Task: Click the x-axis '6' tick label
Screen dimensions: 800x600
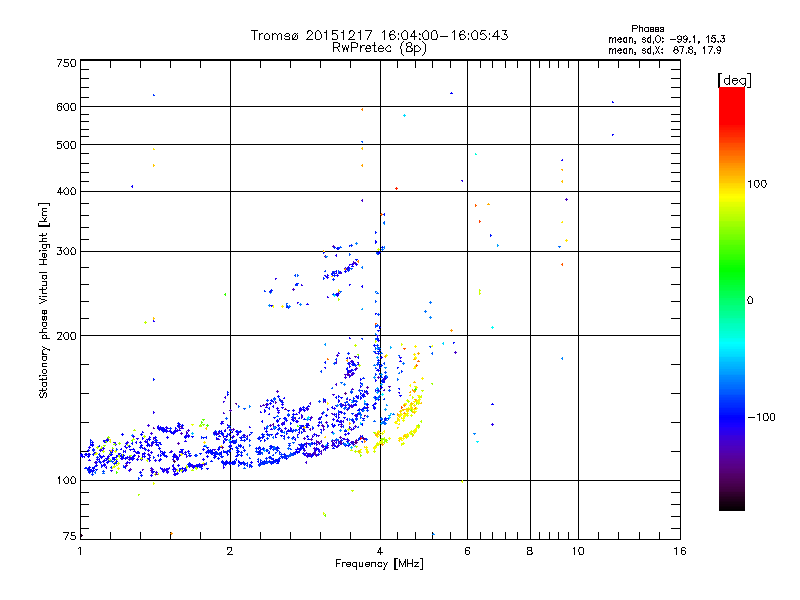Action: pyautogui.click(x=467, y=551)
